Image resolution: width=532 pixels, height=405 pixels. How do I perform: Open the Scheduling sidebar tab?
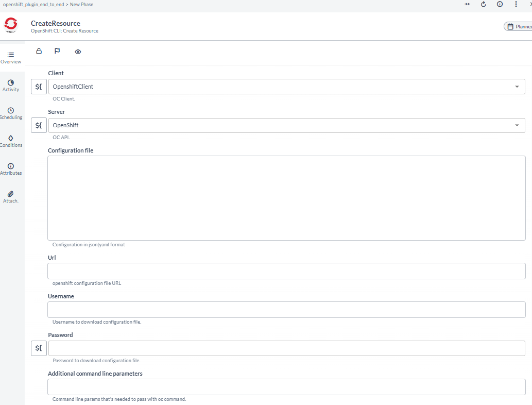(x=11, y=113)
